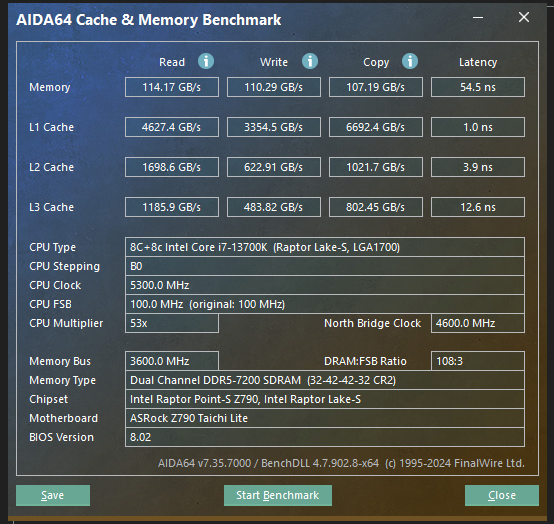Close the window with the X icon

524,17
